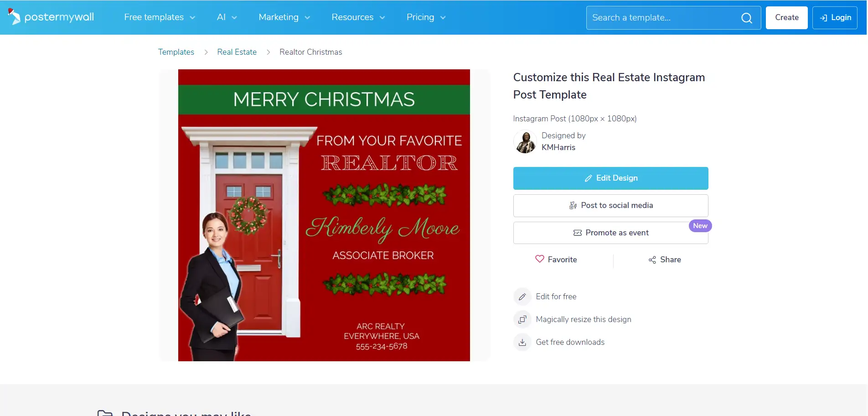Image resolution: width=868 pixels, height=416 pixels.
Task: Open the Real Estate breadcrumb link
Action: coord(237,52)
